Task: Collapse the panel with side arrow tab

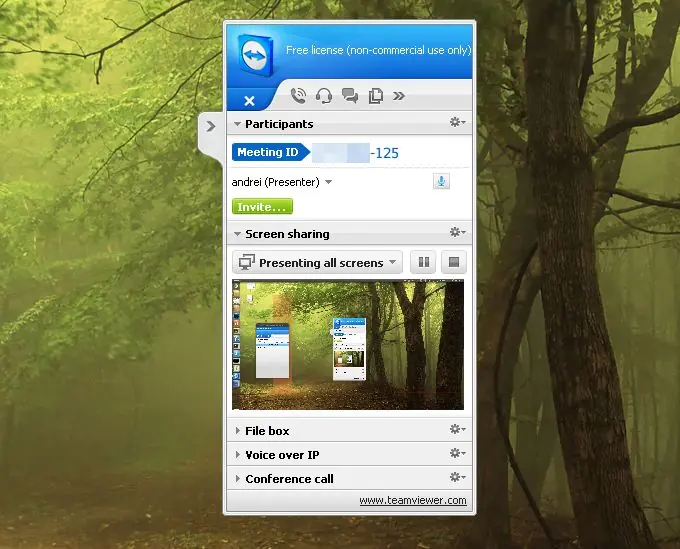Action: (211, 126)
